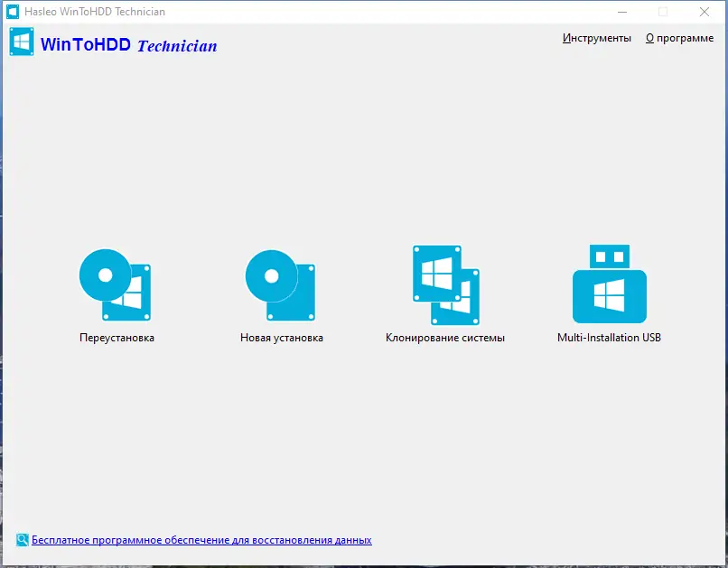The image size is (728, 568).
Task: Follow the data recovery software link
Action: (202, 539)
